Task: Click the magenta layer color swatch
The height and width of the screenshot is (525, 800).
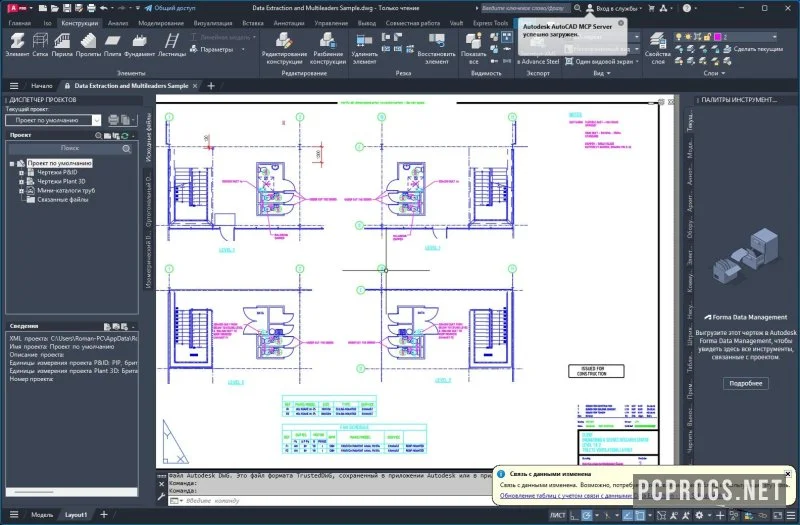Action: [718, 37]
